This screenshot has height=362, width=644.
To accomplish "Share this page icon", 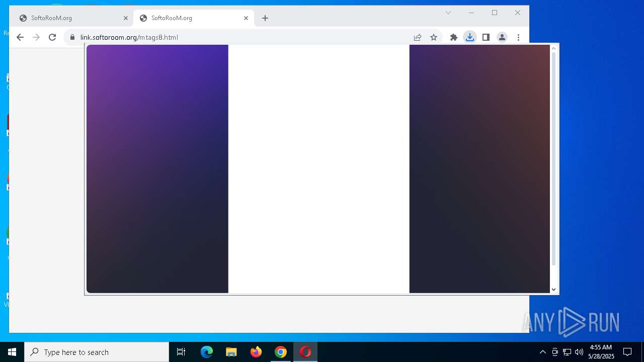I will click(x=418, y=37).
